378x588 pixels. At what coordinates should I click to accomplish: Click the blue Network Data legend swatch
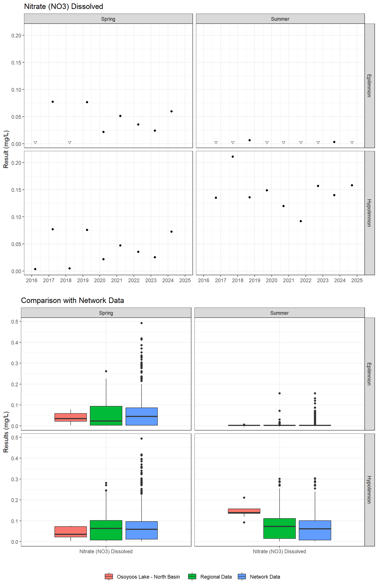coord(242,576)
